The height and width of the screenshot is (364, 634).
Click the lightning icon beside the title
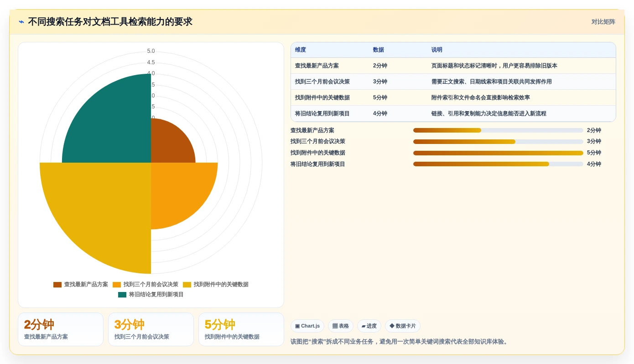21,22
